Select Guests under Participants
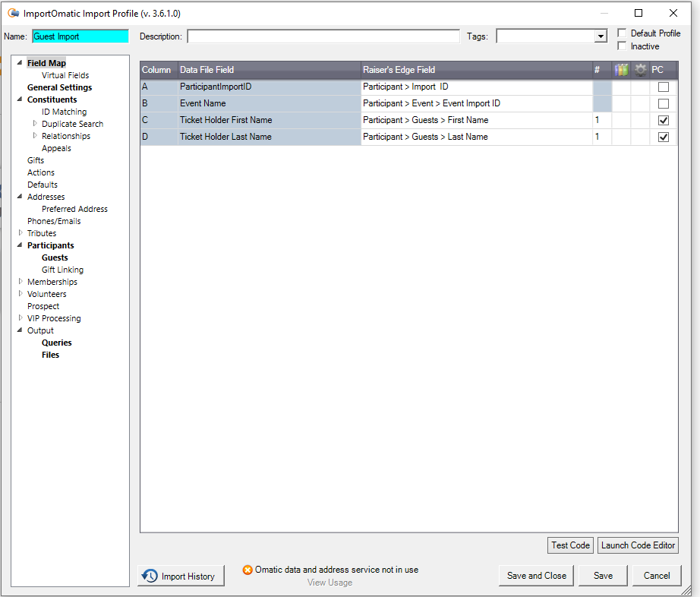Screen dimensions: 700x597 55,257
